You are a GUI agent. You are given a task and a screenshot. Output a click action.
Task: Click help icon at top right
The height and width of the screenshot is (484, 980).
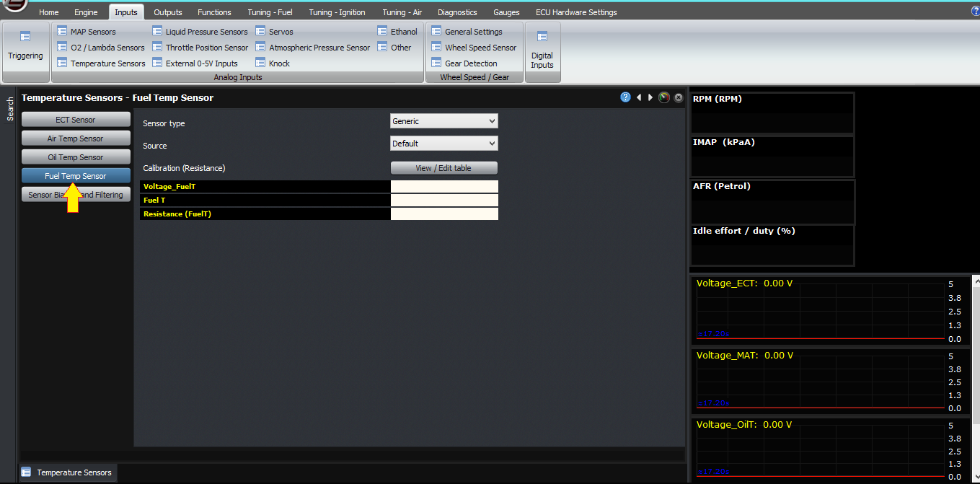975,11
